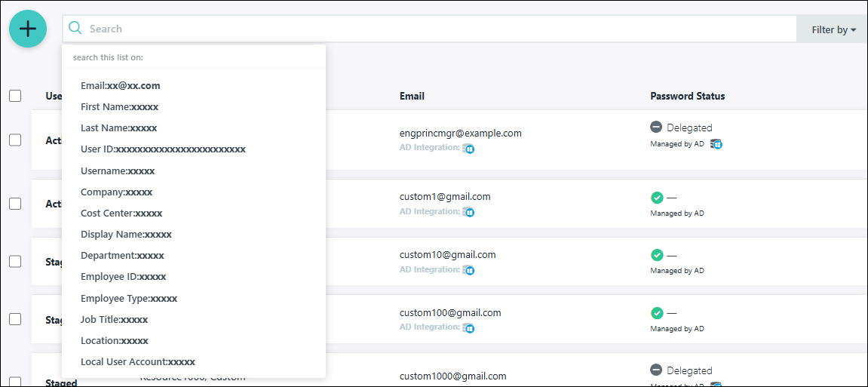Viewport: 868px width, 387px height.
Task: Check the box for the engprincmgr user row
Action: pos(15,140)
